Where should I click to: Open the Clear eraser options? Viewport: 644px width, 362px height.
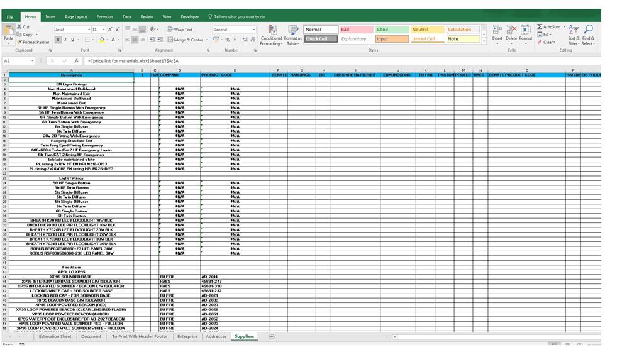[x=547, y=42]
